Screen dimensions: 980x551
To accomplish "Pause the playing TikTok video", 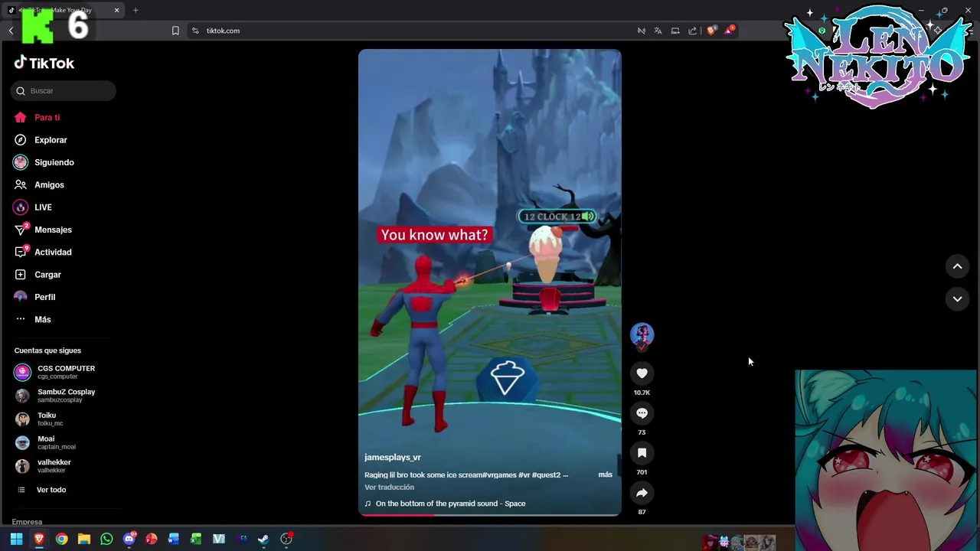I will click(490, 282).
